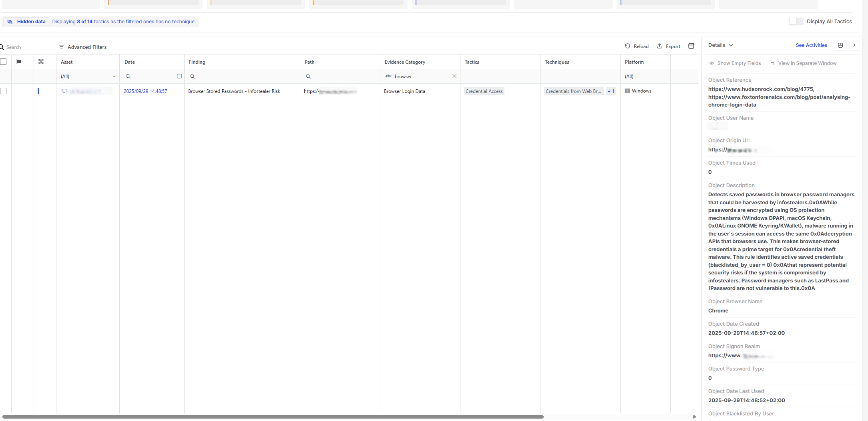Click the 2025/09/29 14:48:57 date link

145,91
